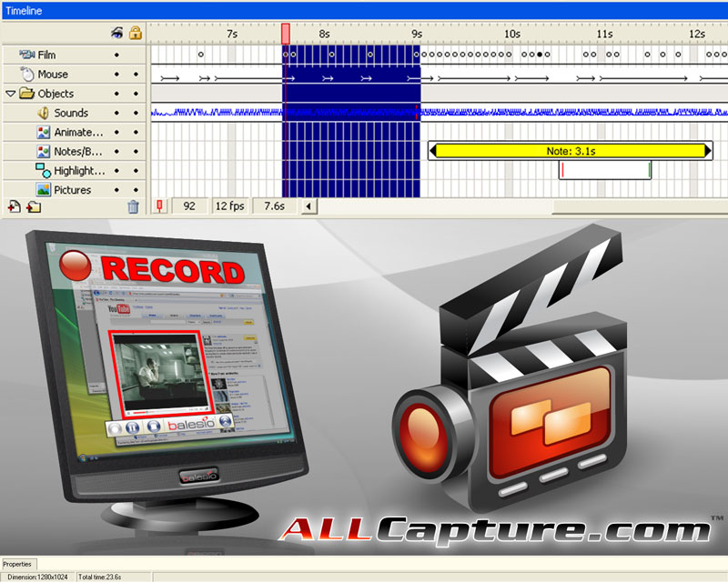Select the Pictures track icon
Image resolution: width=728 pixels, height=582 pixels.
pos(43,188)
